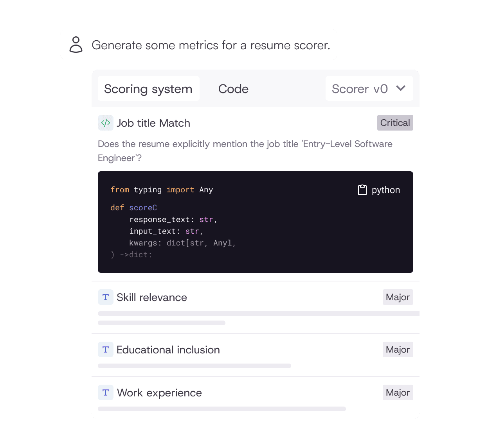Switch to the Scoring system tab
Screen dimensions: 479x448
[x=148, y=89]
